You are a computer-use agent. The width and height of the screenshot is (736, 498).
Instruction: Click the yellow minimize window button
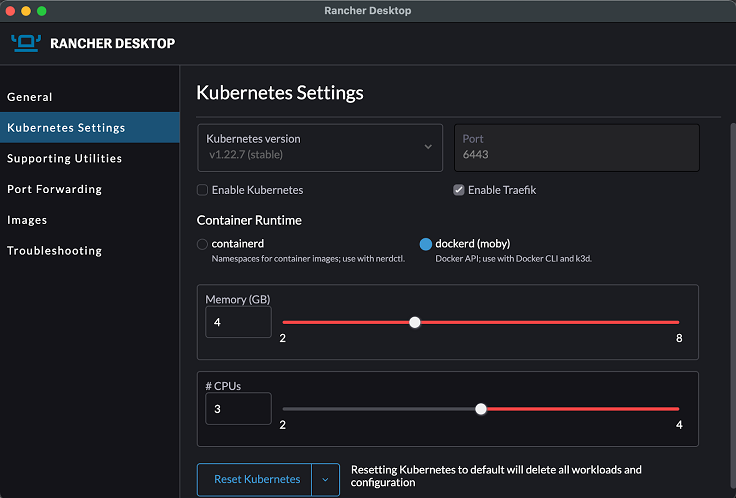click(27, 10)
